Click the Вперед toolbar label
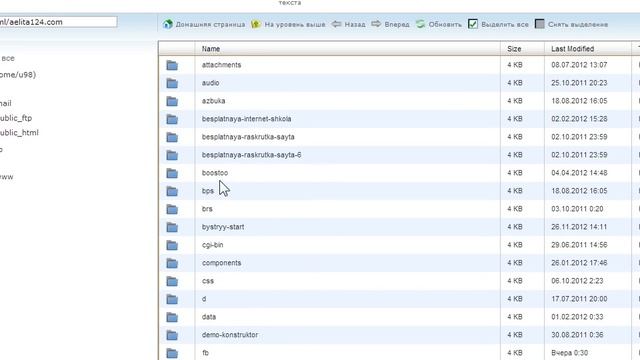 (397, 24)
